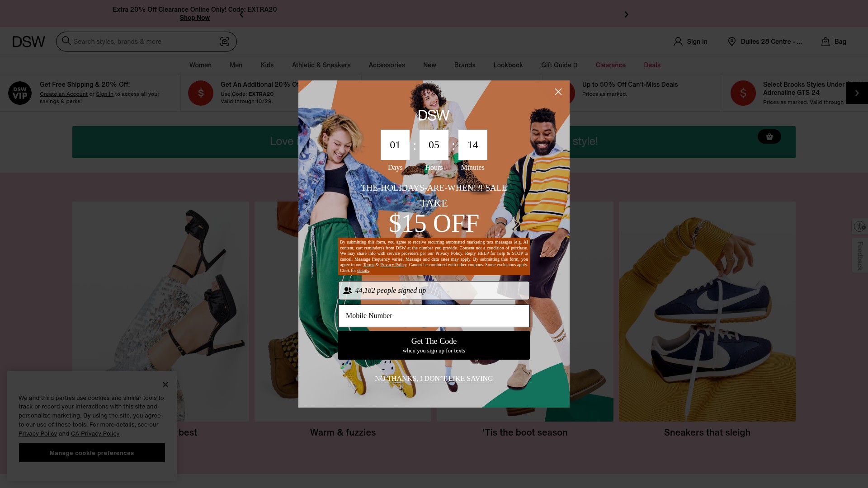Viewport: 868px width, 488px height.
Task: Click Up to 50% Off Can't-Miss Deals
Action: coord(630,84)
